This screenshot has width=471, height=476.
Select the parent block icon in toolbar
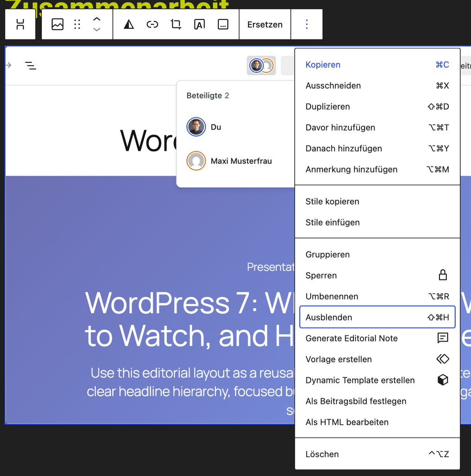(20, 24)
